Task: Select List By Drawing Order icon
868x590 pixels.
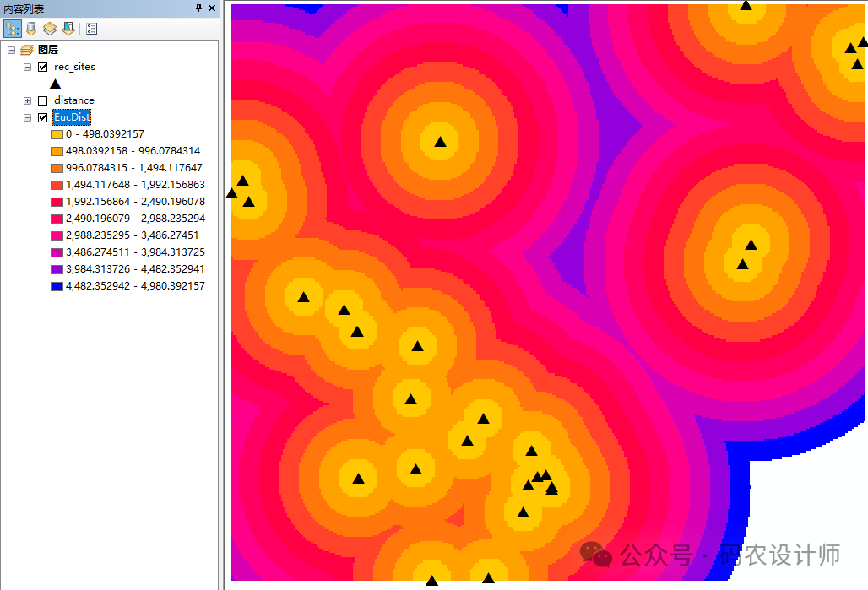Action: click(x=12, y=29)
